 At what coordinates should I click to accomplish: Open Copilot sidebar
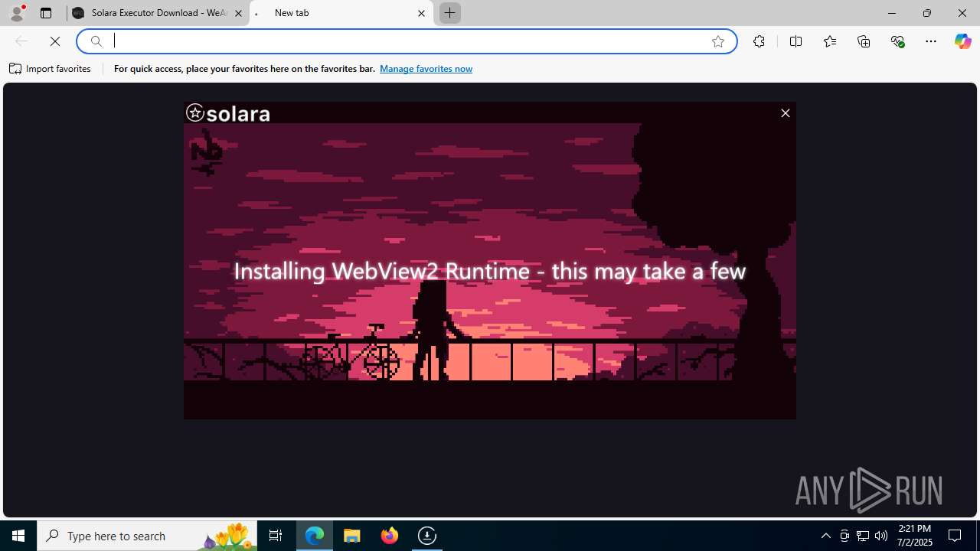coord(962,41)
